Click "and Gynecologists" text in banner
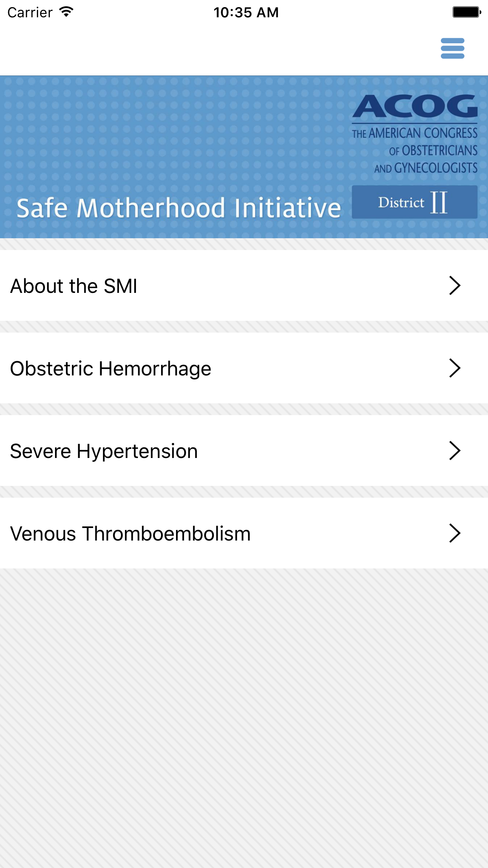This screenshot has width=488, height=868. [426, 168]
